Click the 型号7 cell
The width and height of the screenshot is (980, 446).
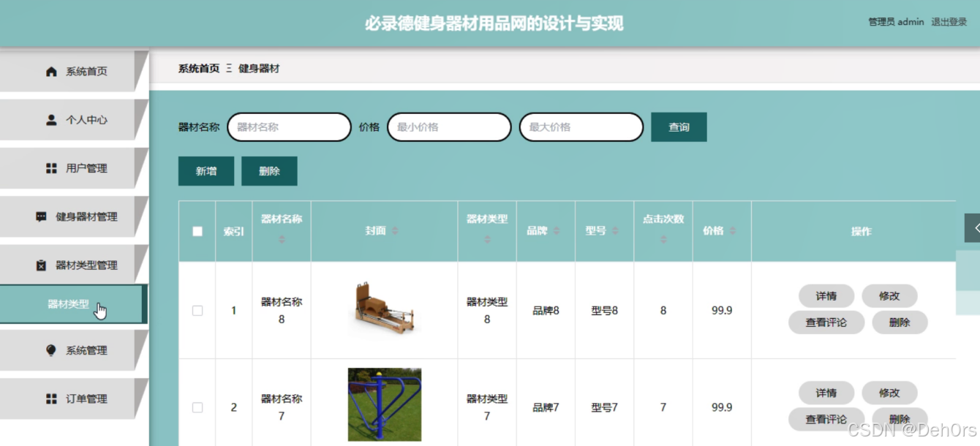coord(605,407)
